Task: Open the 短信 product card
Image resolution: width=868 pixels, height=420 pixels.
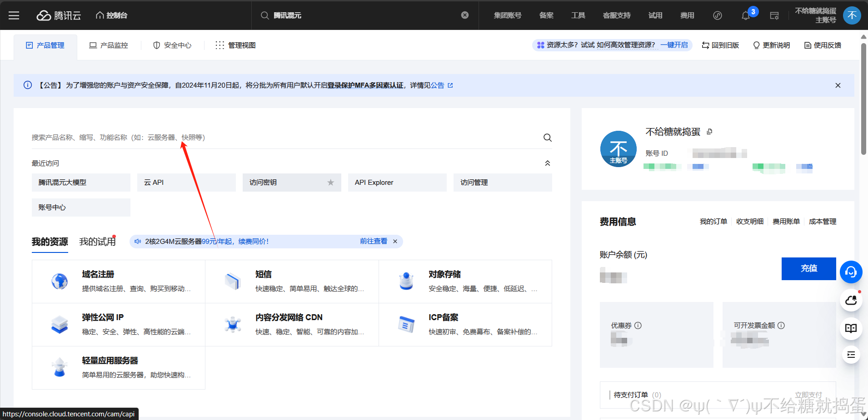Action: click(x=292, y=282)
